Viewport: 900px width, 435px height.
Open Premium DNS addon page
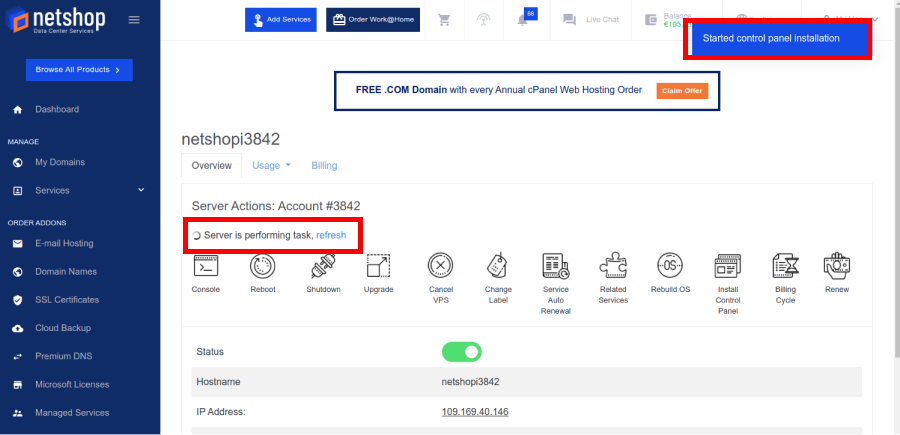click(63, 356)
